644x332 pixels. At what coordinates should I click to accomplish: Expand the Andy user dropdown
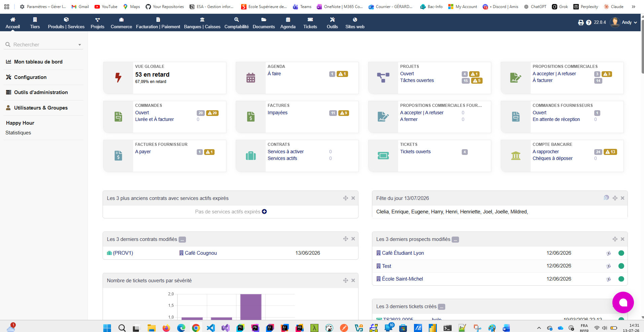coord(624,22)
